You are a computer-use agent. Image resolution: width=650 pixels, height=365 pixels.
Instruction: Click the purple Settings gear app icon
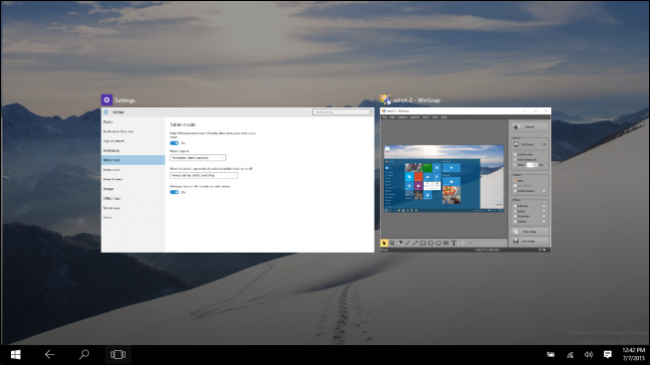pyautogui.click(x=107, y=100)
